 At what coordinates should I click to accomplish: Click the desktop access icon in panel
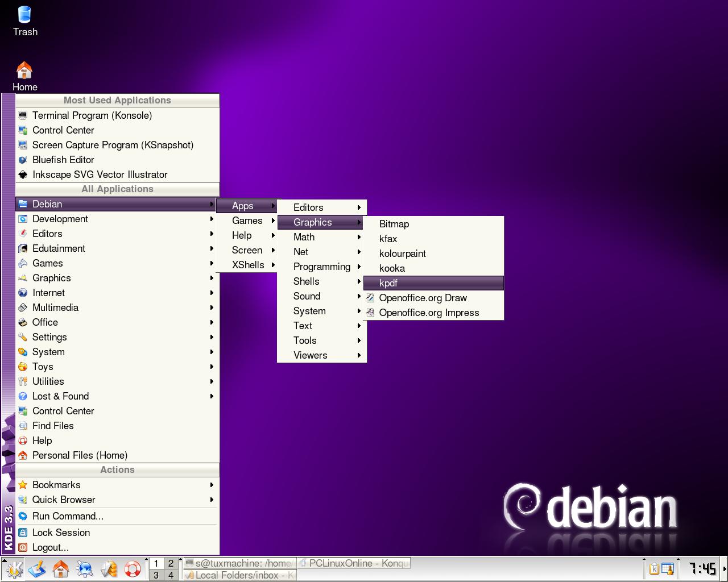(37, 569)
